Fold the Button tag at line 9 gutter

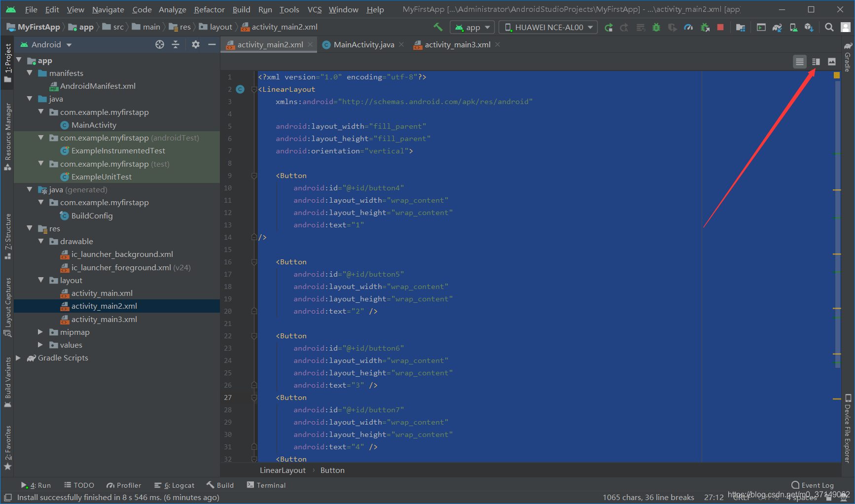pos(254,176)
